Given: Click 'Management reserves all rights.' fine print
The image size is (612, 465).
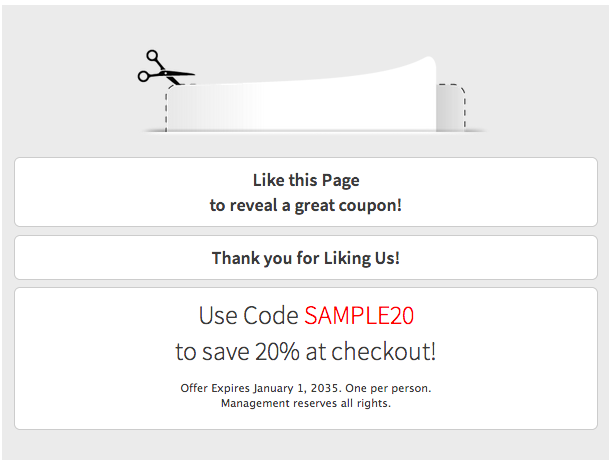Looking at the screenshot, I should (x=306, y=403).
